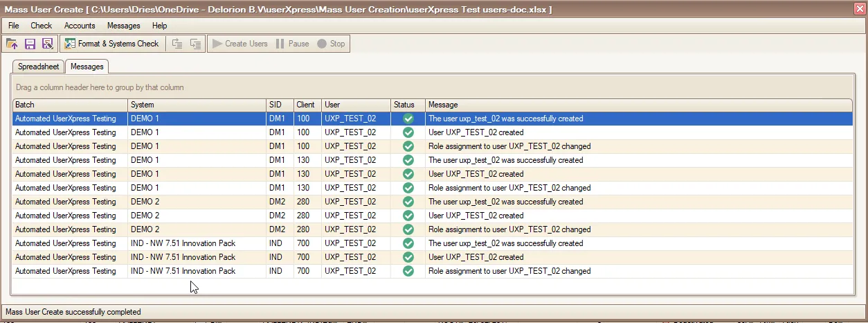The width and height of the screenshot is (868, 323).
Task: Select 'User UXP_TEST_02 created' message for client 280
Action: pyautogui.click(x=476, y=216)
